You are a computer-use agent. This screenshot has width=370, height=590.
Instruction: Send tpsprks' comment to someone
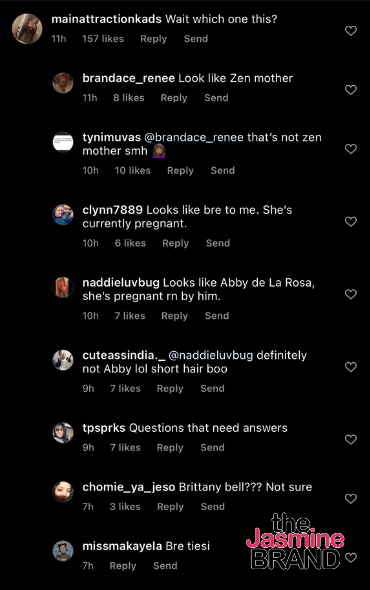click(212, 447)
